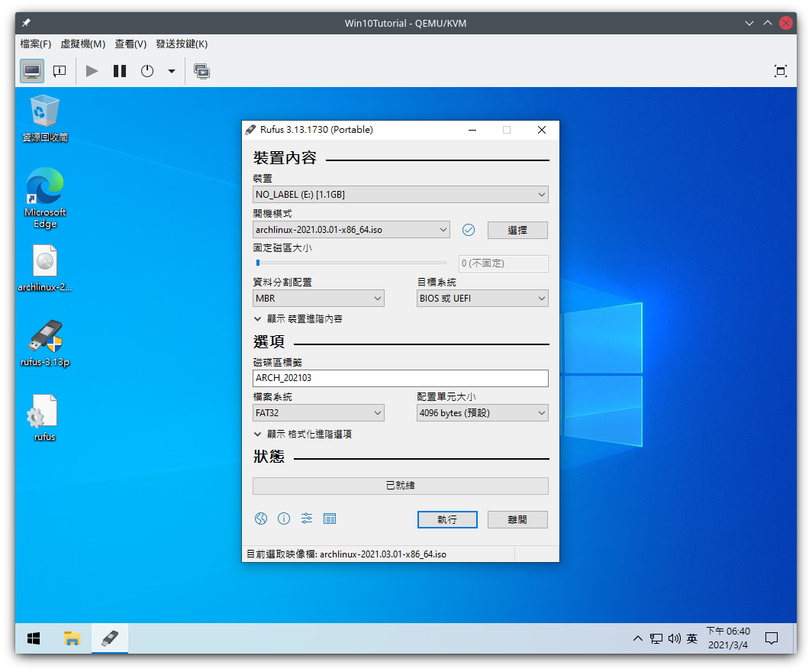Open Rufus About info icon

click(x=284, y=519)
